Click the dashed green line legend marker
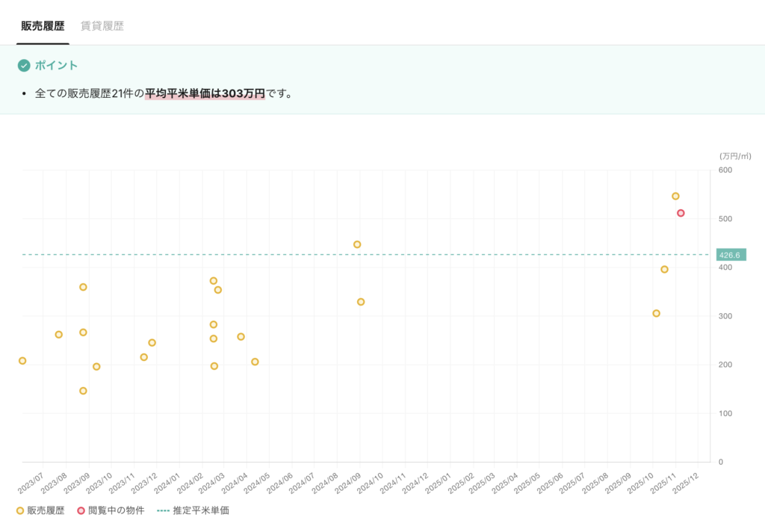765x532 pixels. pyautogui.click(x=162, y=511)
